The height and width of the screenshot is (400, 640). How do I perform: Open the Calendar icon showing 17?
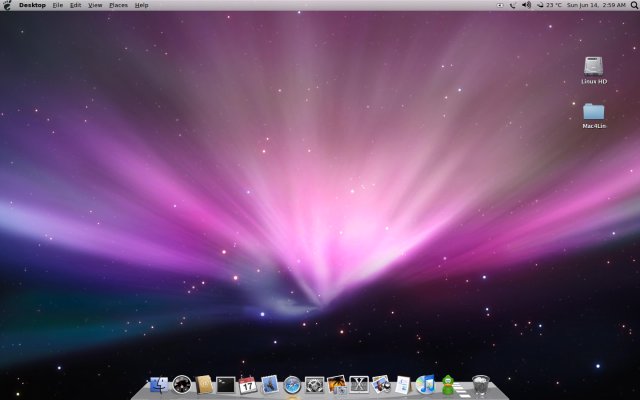point(248,384)
